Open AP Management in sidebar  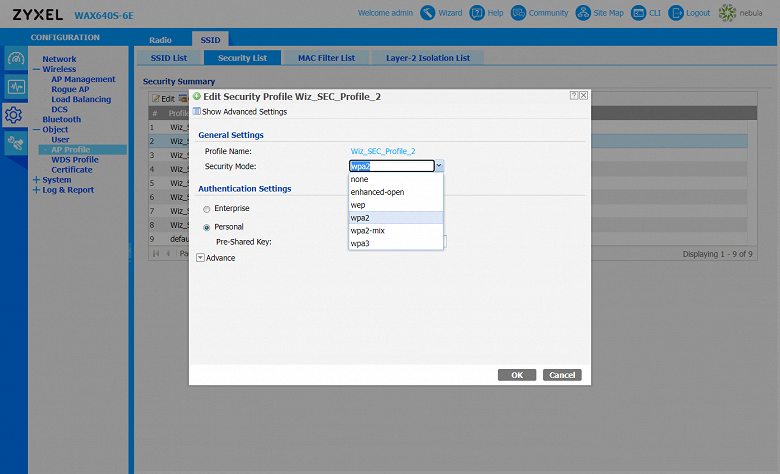[x=83, y=79]
